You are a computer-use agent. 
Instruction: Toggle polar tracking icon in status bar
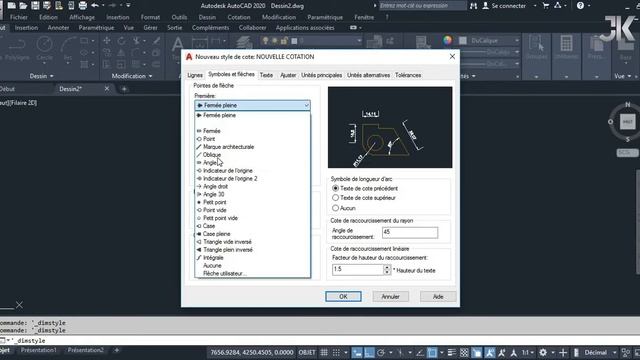coord(381,353)
